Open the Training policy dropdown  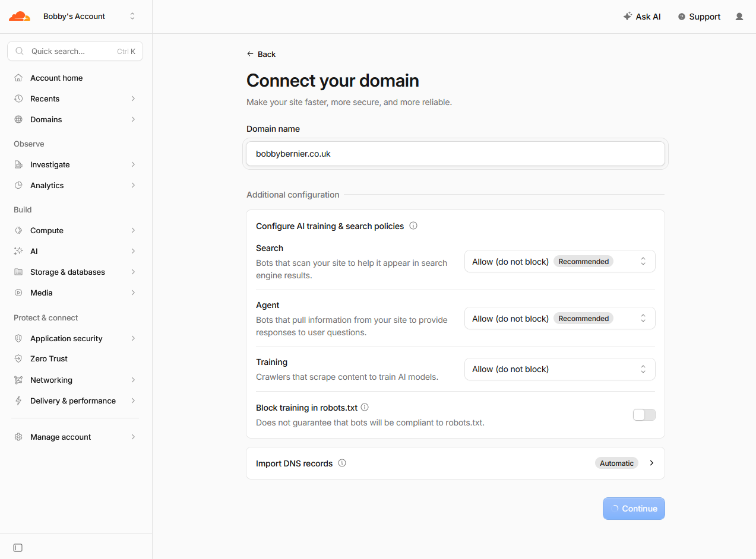(559, 369)
